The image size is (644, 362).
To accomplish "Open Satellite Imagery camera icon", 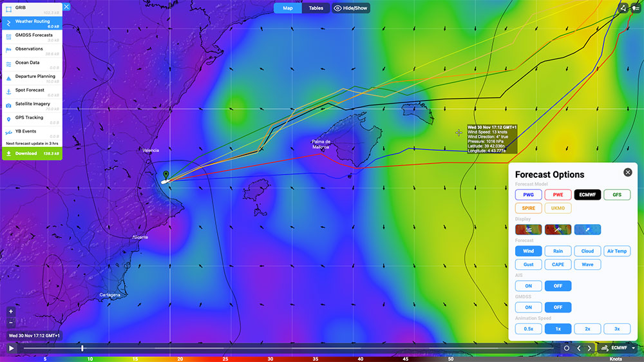I will tap(8, 104).
